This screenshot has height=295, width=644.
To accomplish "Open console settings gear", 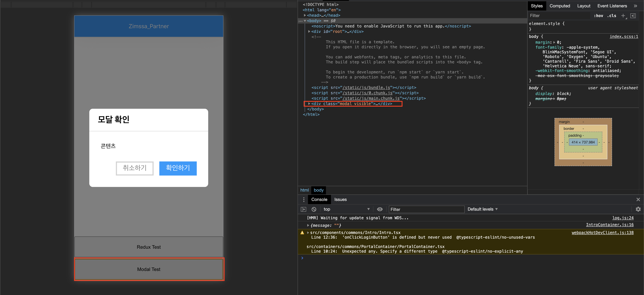I will tap(638, 209).
